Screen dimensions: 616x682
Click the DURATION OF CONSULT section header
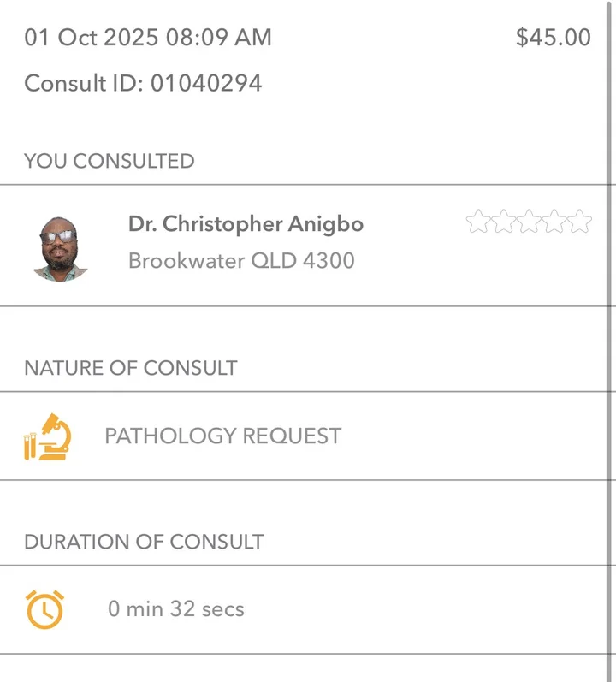[x=144, y=542]
